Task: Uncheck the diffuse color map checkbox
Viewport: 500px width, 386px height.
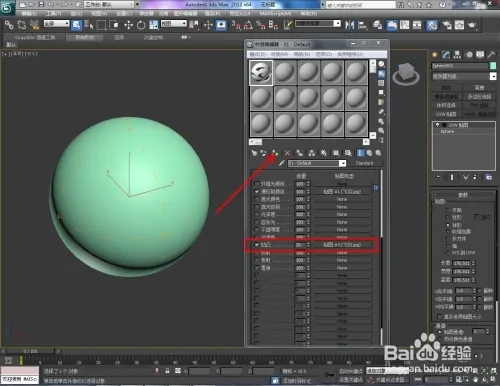Action: click(x=256, y=192)
